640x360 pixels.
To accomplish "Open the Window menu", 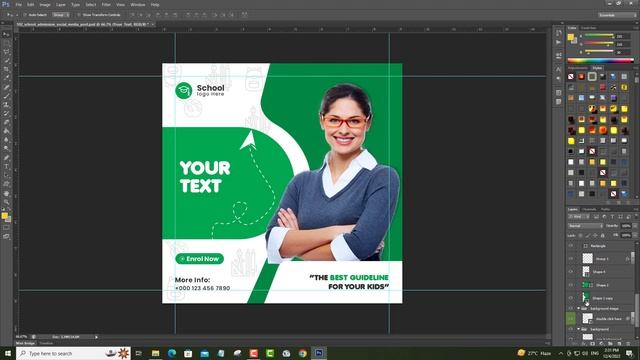I will (x=138, y=5).
